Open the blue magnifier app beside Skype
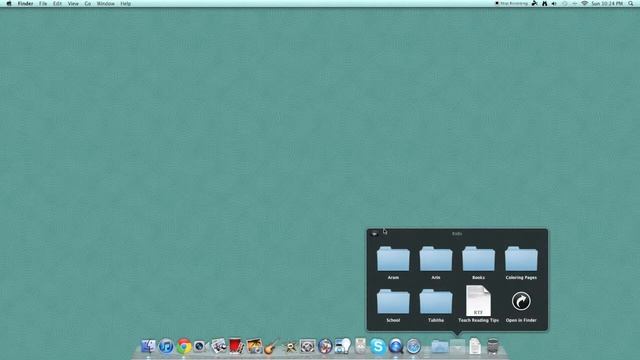640x360 pixels. coord(396,347)
